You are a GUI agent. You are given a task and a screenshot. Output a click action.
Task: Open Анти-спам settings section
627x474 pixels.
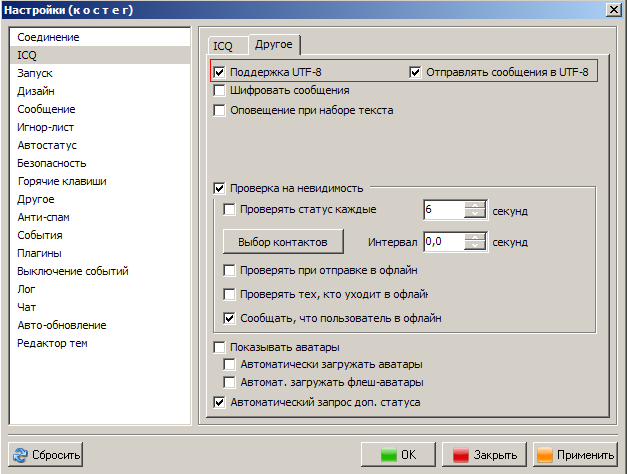100,217
